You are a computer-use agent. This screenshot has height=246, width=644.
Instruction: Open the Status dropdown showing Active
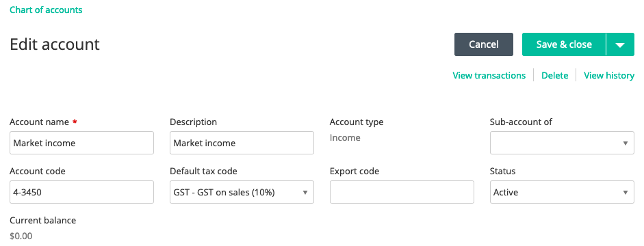(562, 192)
